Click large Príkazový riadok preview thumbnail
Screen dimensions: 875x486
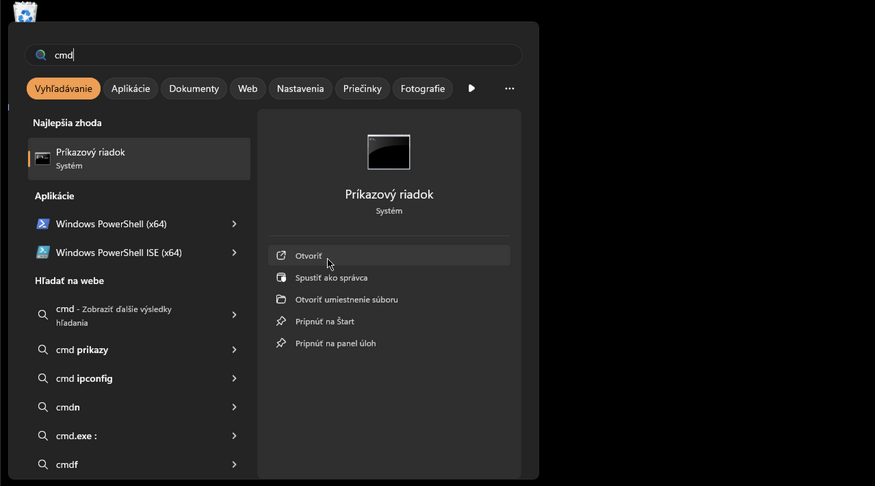(x=389, y=152)
